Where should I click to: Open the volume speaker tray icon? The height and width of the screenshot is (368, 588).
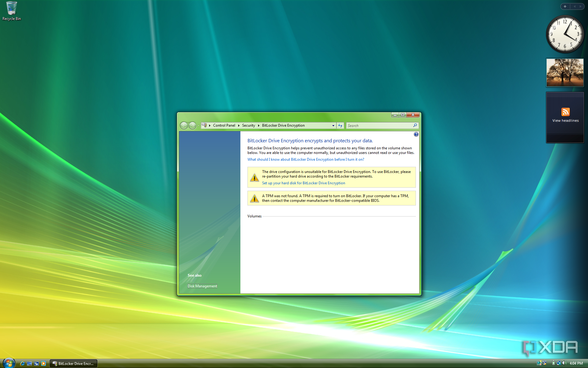(x=564, y=363)
